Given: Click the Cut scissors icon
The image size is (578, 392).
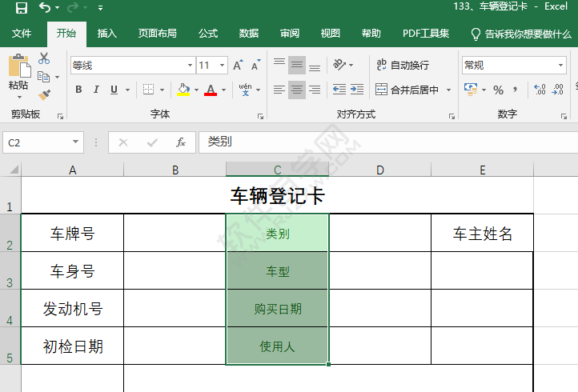Looking at the screenshot, I should coord(44,58).
